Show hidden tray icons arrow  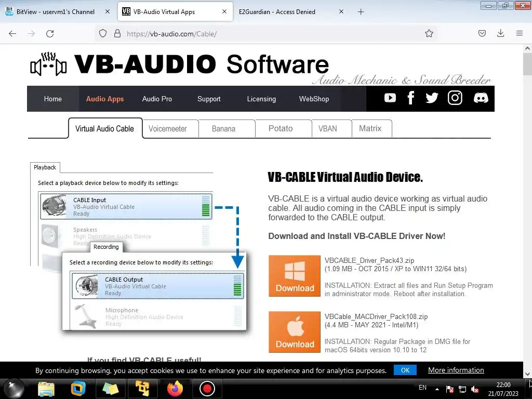437,389
